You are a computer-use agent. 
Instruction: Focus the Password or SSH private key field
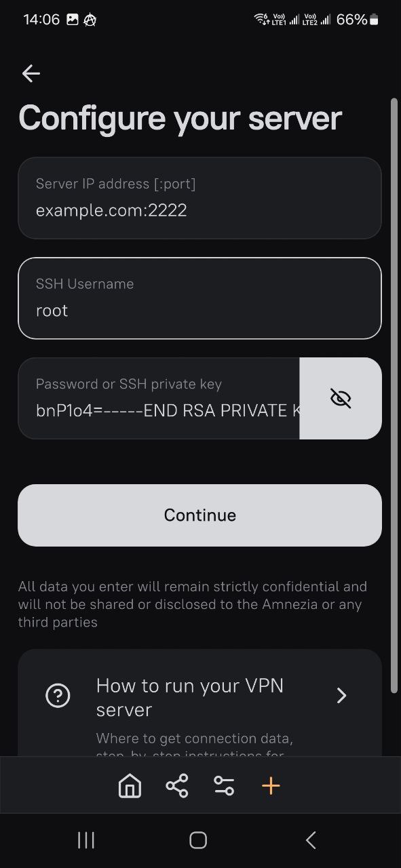[x=159, y=398]
